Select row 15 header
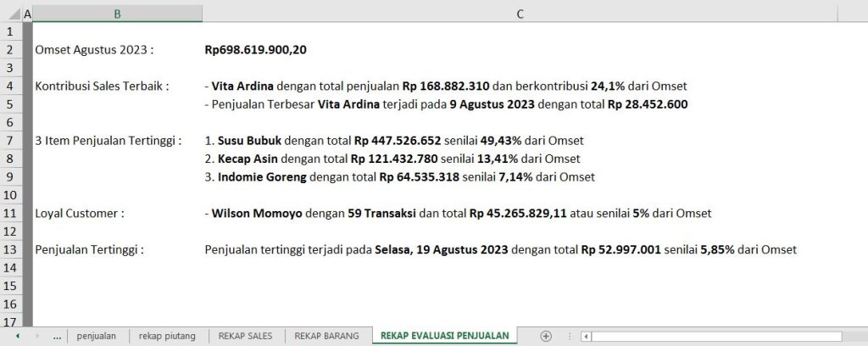868x346 pixels. [x=11, y=286]
